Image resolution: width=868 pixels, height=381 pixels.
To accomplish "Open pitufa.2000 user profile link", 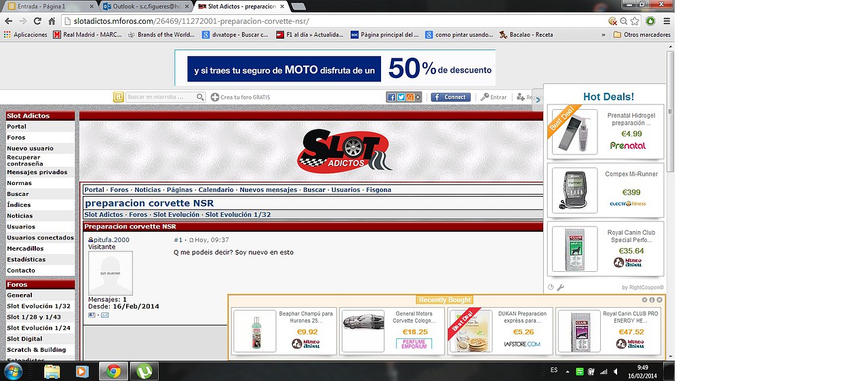I will (111, 239).
